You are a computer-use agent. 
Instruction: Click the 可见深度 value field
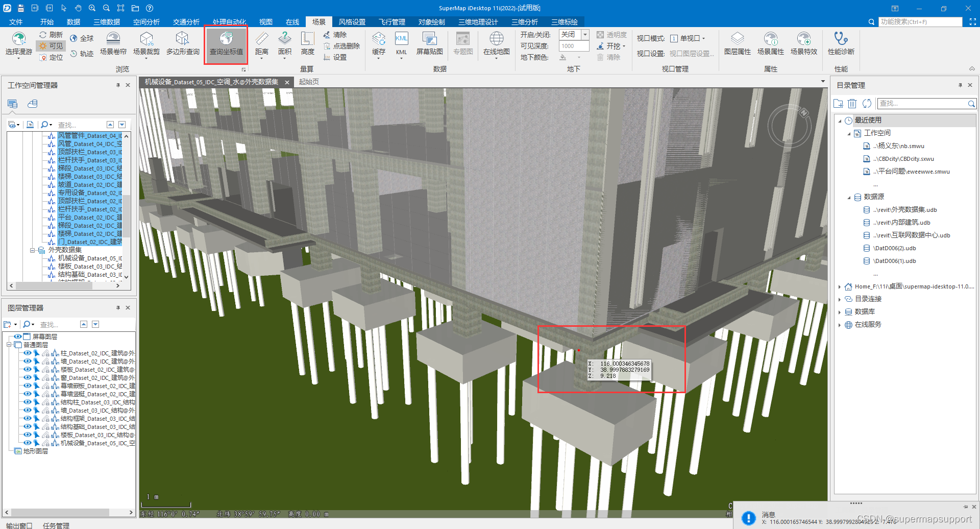[x=574, y=46]
